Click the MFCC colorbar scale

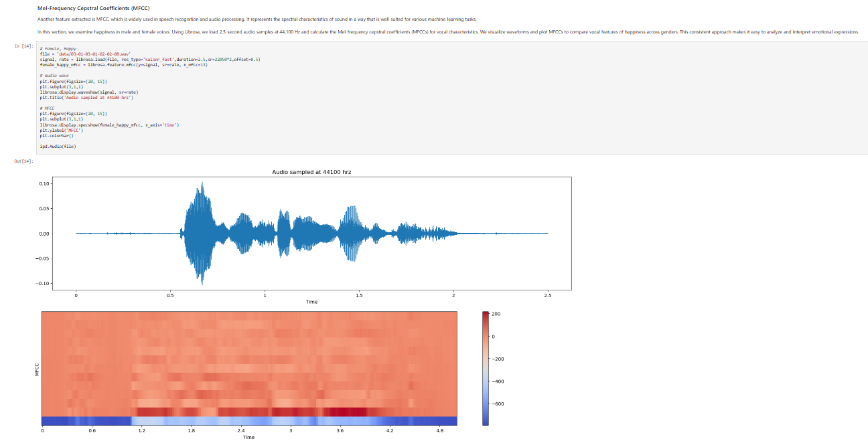click(x=486, y=368)
